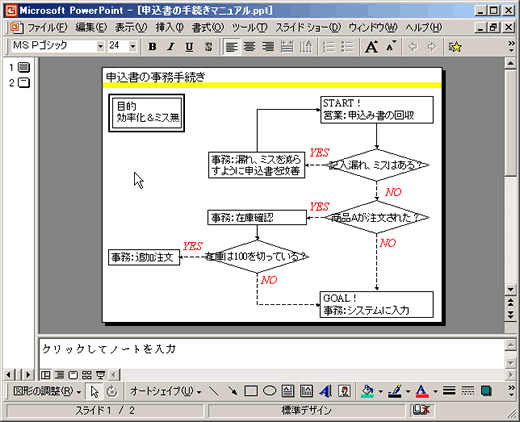520x422 pixels.
Task: Select the Line drawing tool
Action: pyautogui.click(x=213, y=391)
